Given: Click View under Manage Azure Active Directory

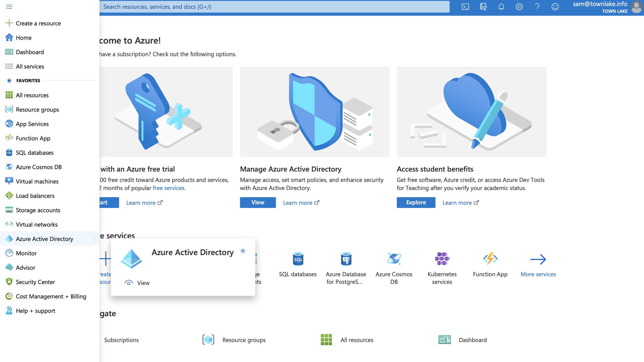Looking at the screenshot, I should click(258, 202).
